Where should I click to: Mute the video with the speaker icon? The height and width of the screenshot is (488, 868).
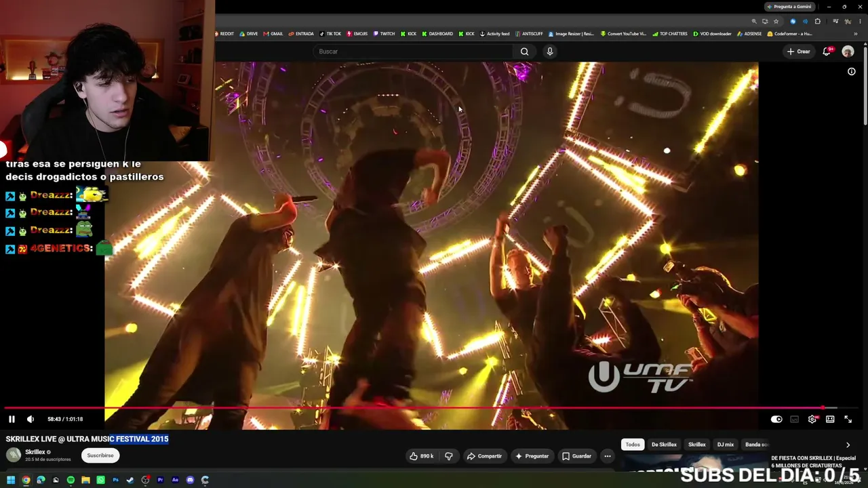[30, 419]
